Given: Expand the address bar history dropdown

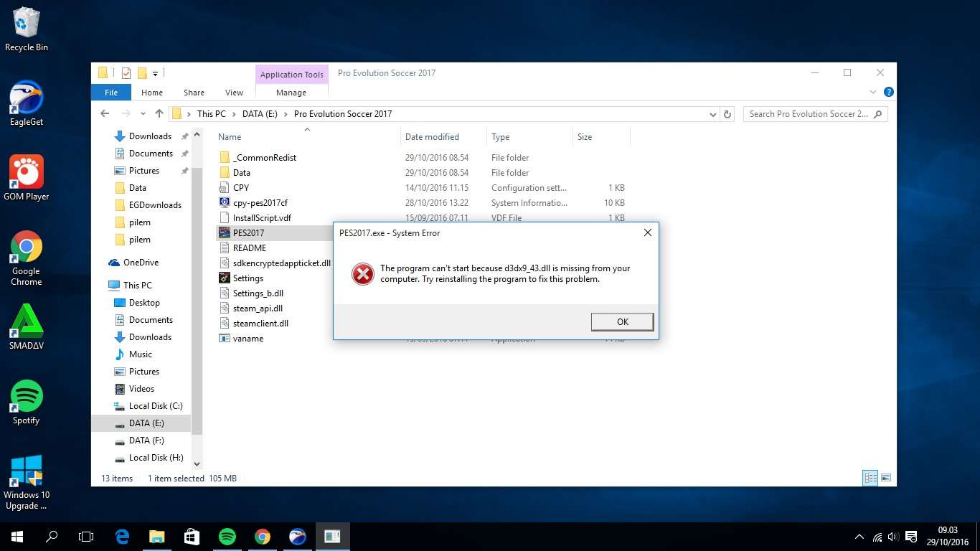Looking at the screenshot, I should tap(712, 114).
